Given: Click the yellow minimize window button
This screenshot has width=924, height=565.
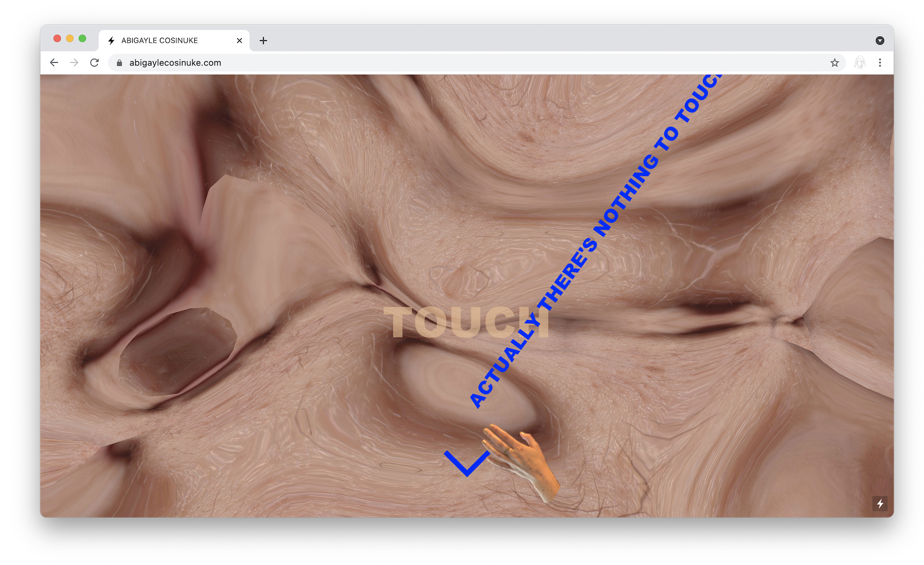Looking at the screenshot, I should click(70, 39).
